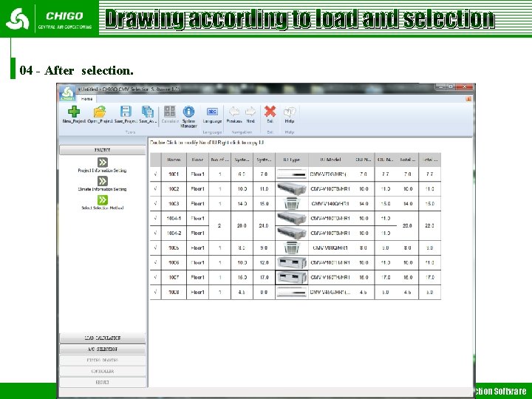Click the cassette unit image for room 1005
This screenshot has height=399, width=532.
pyautogui.click(x=291, y=248)
